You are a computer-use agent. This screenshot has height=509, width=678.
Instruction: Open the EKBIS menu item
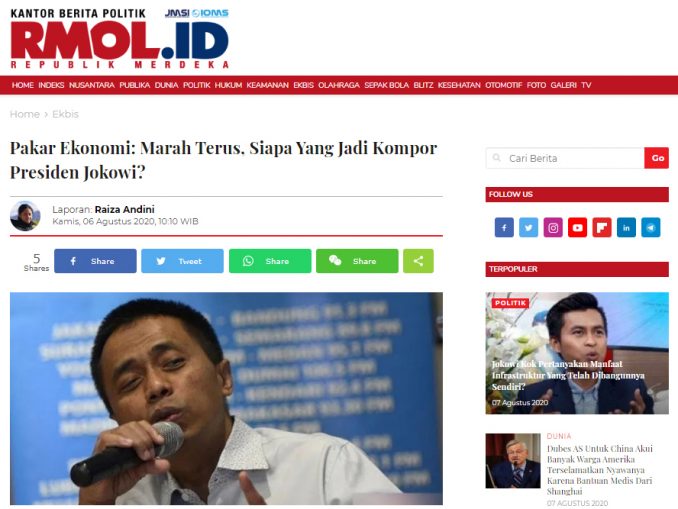click(303, 85)
